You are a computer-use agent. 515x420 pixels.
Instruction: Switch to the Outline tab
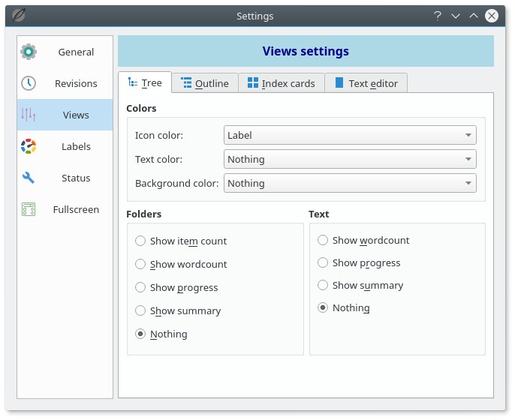click(x=205, y=83)
